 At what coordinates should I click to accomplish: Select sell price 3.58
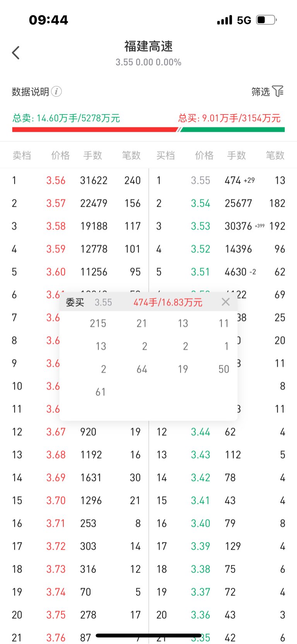click(56, 226)
